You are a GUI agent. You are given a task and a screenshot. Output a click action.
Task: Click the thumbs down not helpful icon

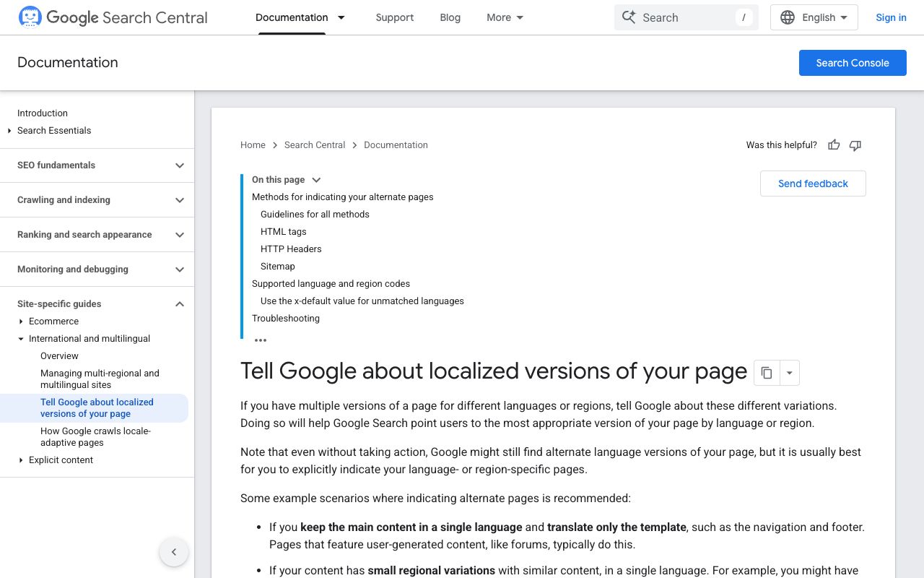[x=855, y=145]
